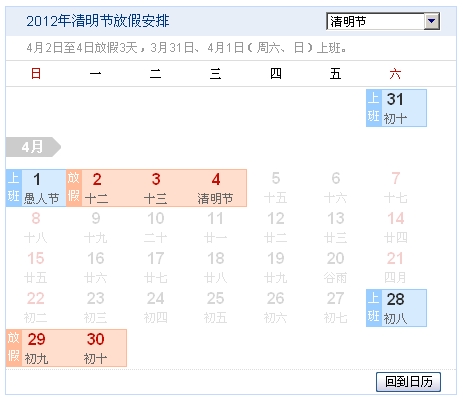
Task: Select April 21 四月 lunar date
Action: pyautogui.click(x=396, y=268)
